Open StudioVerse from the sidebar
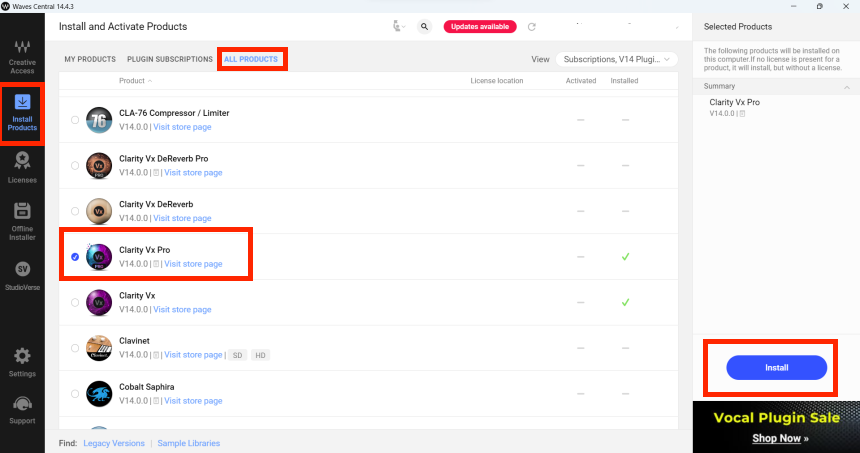The image size is (860, 453). (x=22, y=276)
